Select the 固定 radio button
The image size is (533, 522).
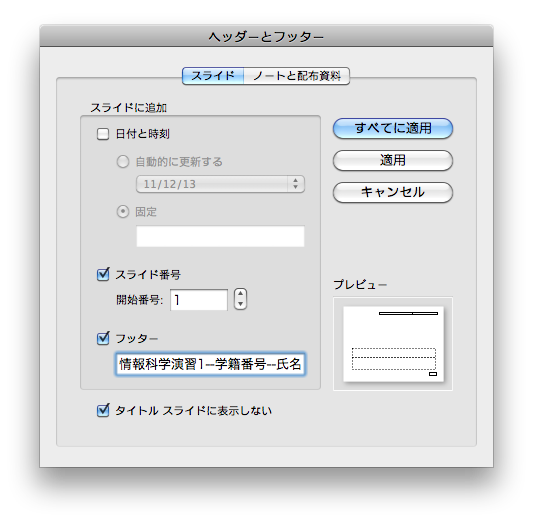pos(123,212)
